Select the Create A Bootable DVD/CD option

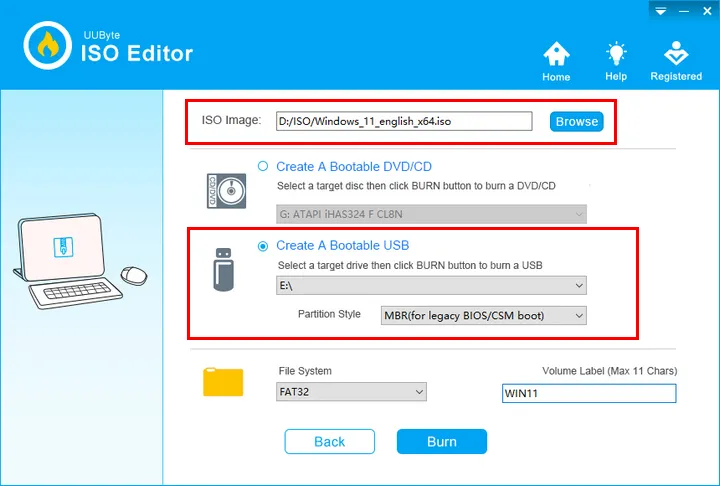click(264, 166)
